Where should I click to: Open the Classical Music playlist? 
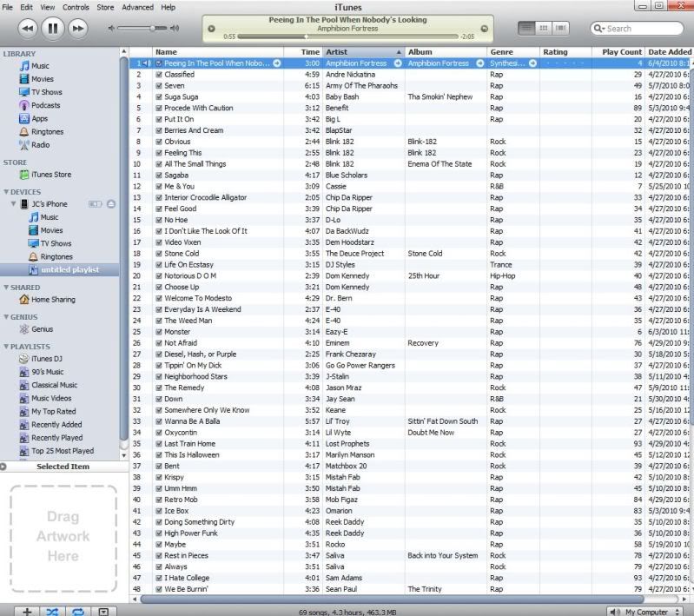54,385
